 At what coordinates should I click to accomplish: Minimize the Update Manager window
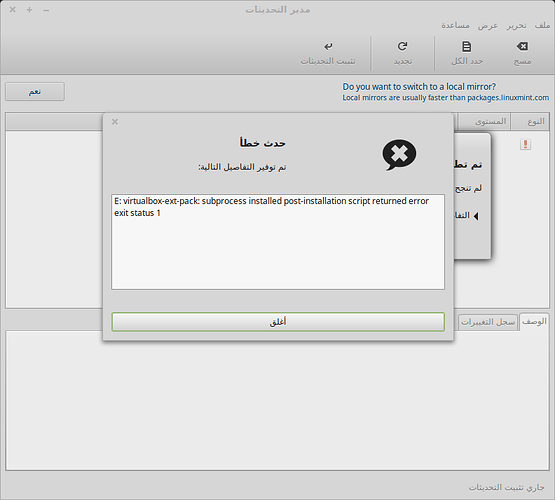46,10
